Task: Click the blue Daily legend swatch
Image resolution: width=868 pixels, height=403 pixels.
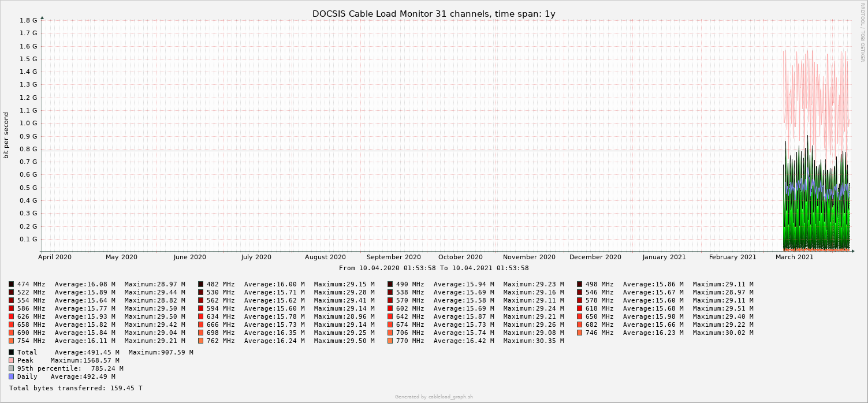Action: [12, 376]
